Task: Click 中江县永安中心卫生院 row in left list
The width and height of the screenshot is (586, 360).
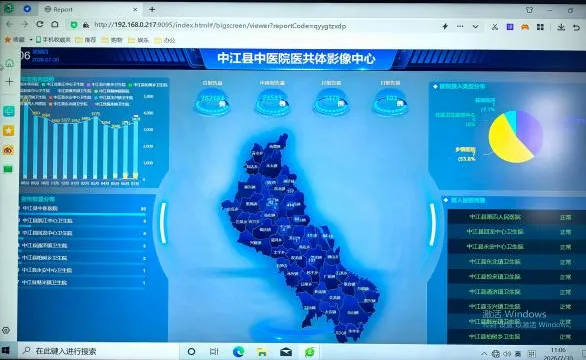Action: pyautogui.click(x=82, y=270)
